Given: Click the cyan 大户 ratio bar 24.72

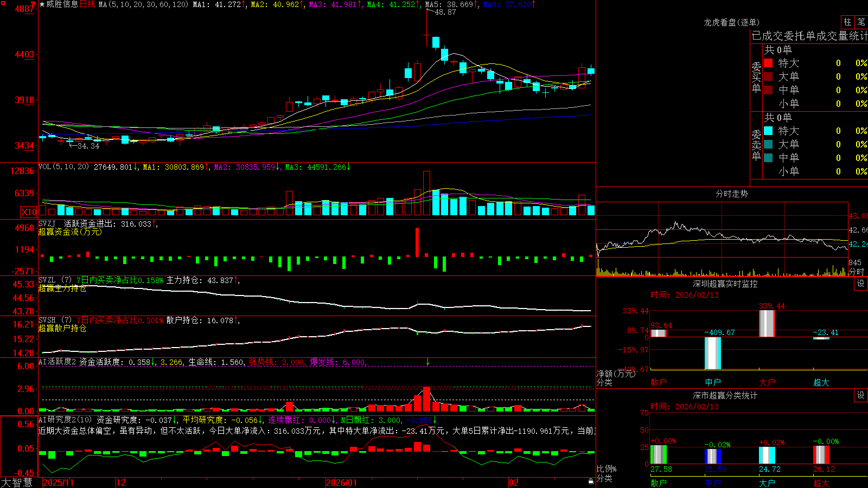Looking at the screenshot, I should pyautogui.click(x=767, y=455).
